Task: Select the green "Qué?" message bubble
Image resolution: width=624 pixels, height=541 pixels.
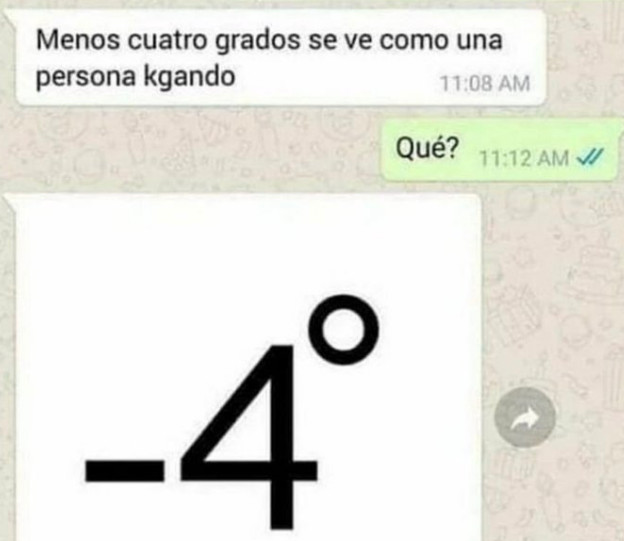Action: [x=501, y=150]
